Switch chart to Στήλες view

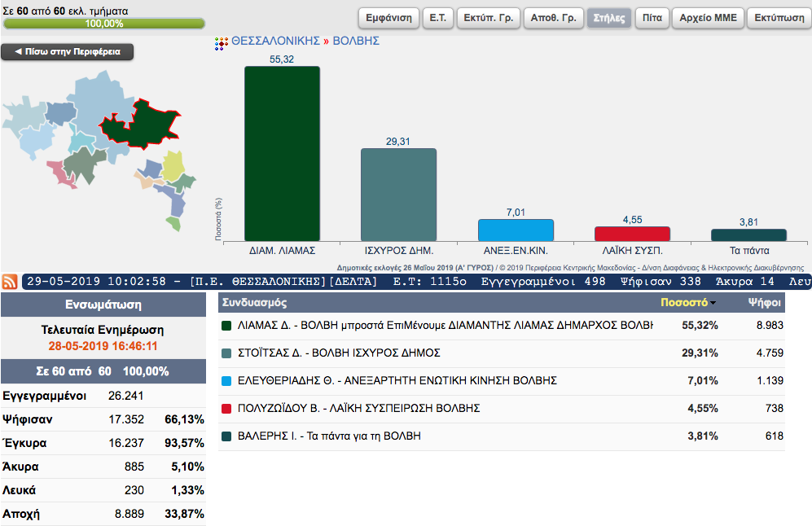[x=609, y=18]
